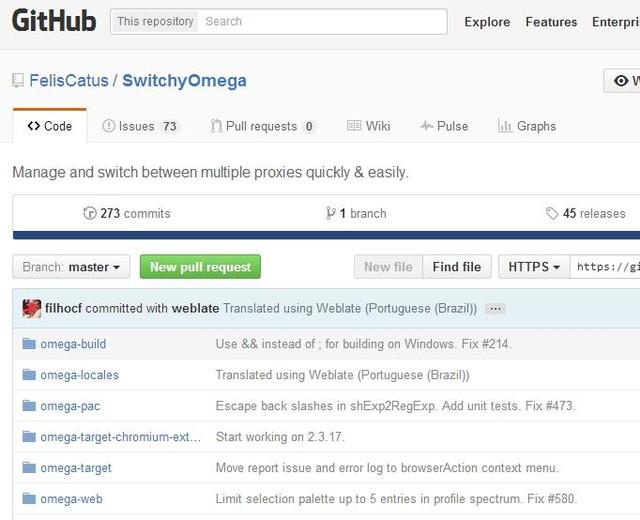Open the Branch: master dropdown

[x=72, y=267]
